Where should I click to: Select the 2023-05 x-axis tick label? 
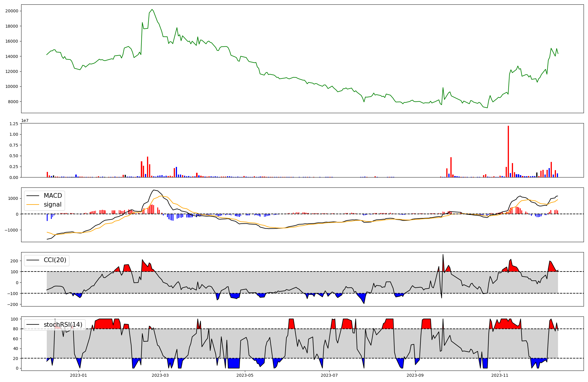[245, 375]
